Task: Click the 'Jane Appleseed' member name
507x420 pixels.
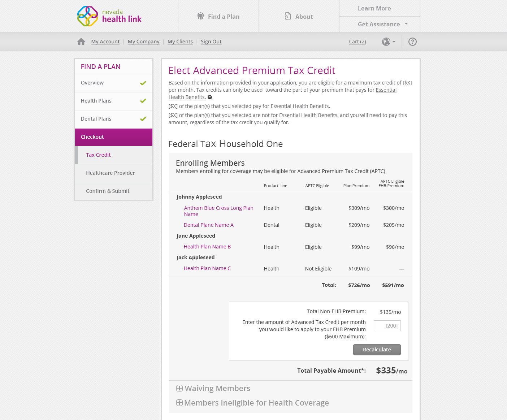Action: 196,236
